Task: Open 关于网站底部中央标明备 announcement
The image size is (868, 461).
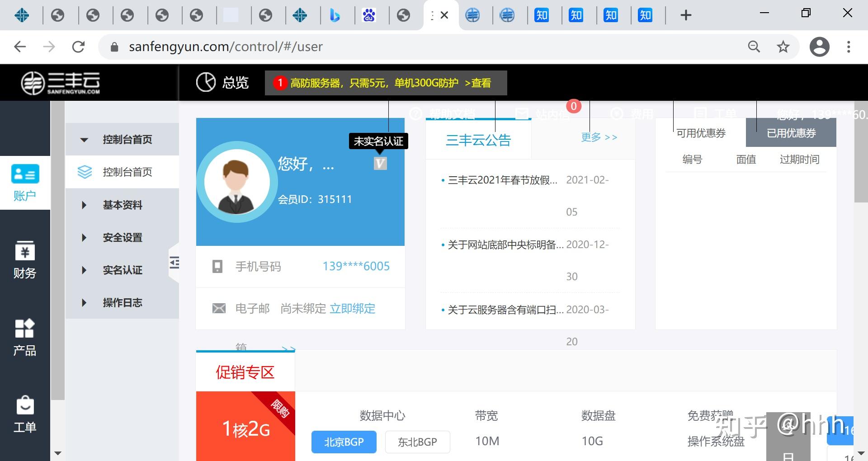Action: pyautogui.click(x=505, y=245)
